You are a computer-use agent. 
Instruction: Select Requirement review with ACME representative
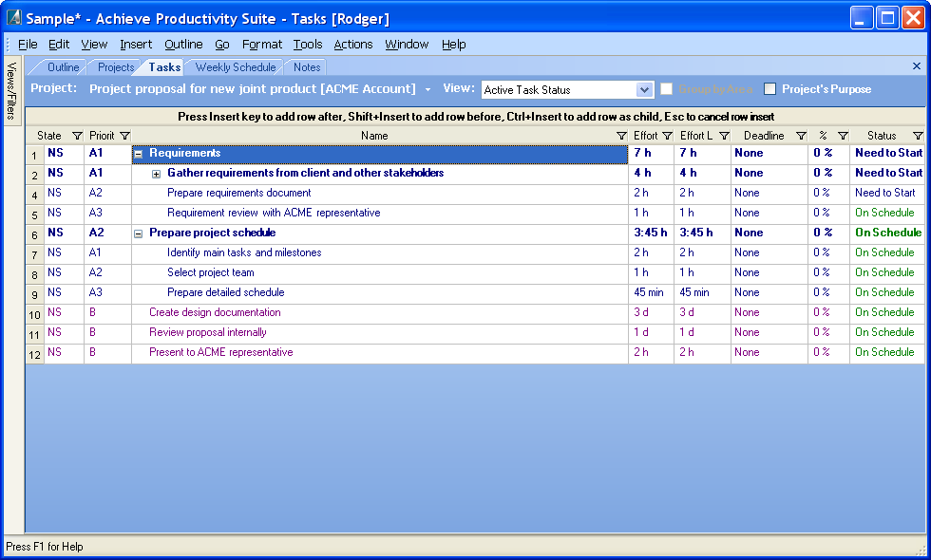click(274, 213)
